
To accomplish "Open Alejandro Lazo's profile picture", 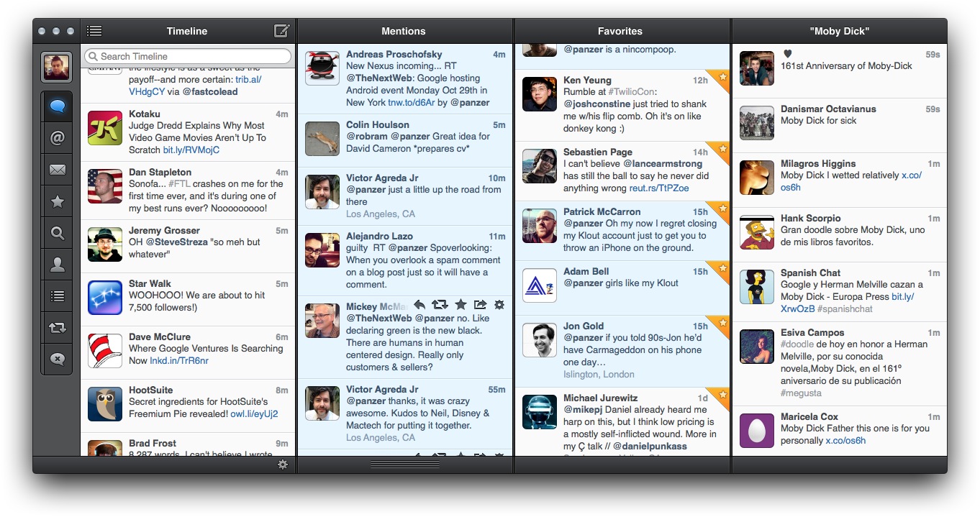I will 322,251.
